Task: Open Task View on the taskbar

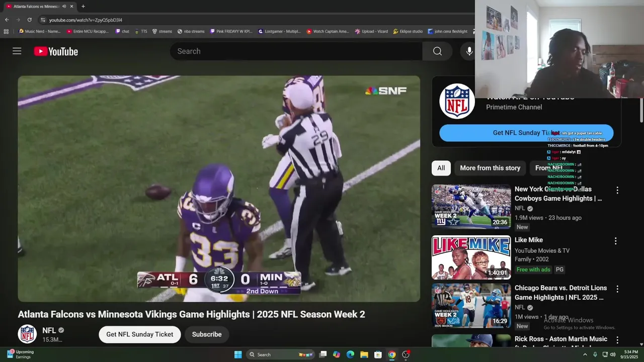Action: pos(323,354)
